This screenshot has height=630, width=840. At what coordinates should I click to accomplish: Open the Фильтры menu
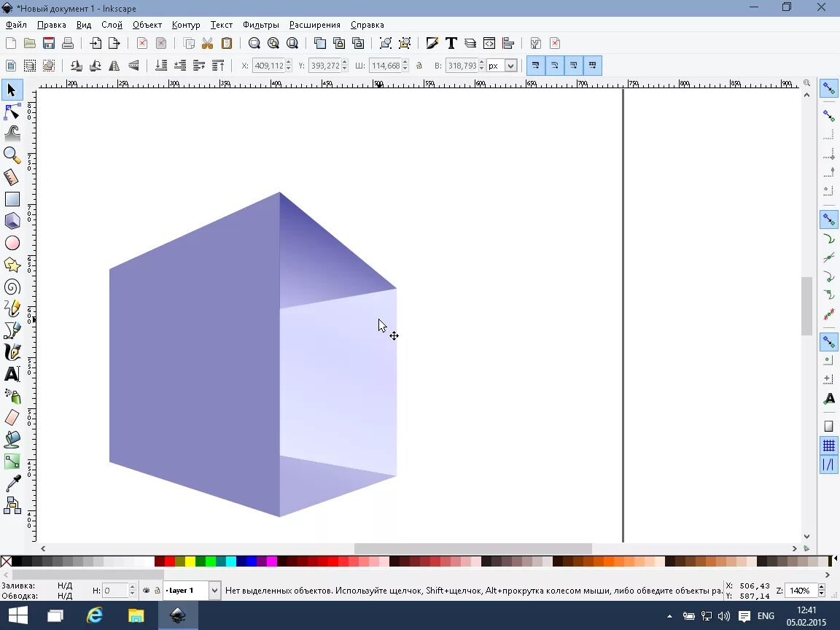[x=260, y=24]
